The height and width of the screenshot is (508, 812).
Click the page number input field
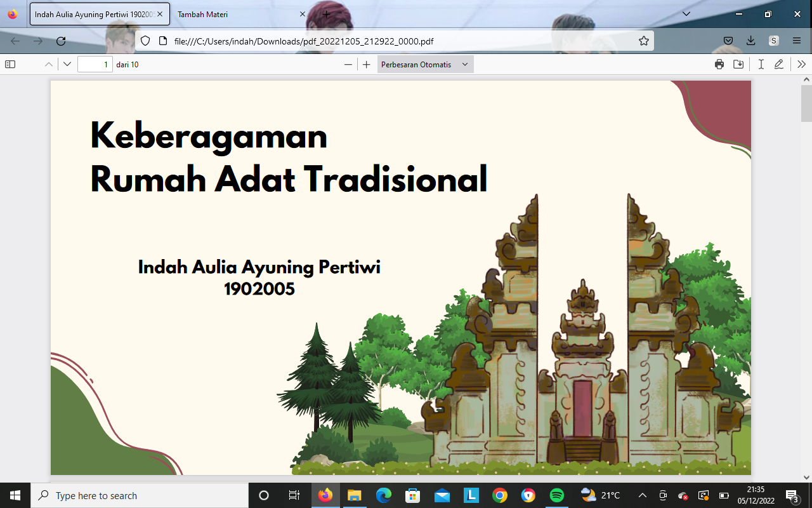tap(95, 64)
